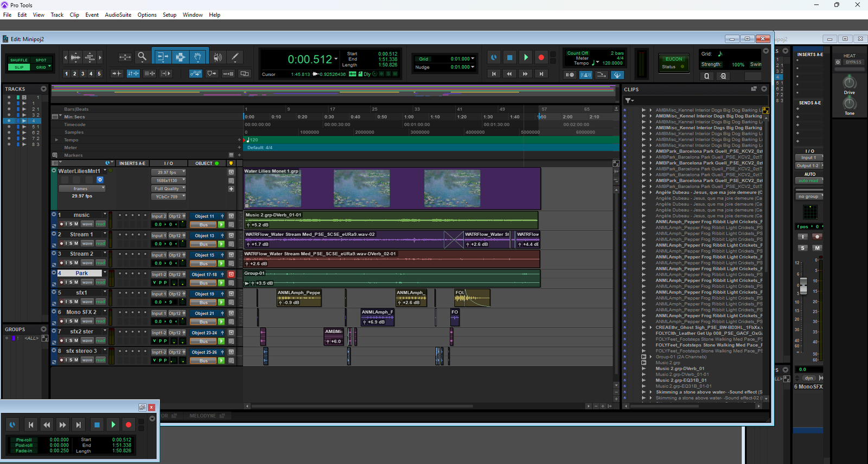This screenshot has height=464, width=868.
Task: Click Play in floating transport window
Action: 113,425
